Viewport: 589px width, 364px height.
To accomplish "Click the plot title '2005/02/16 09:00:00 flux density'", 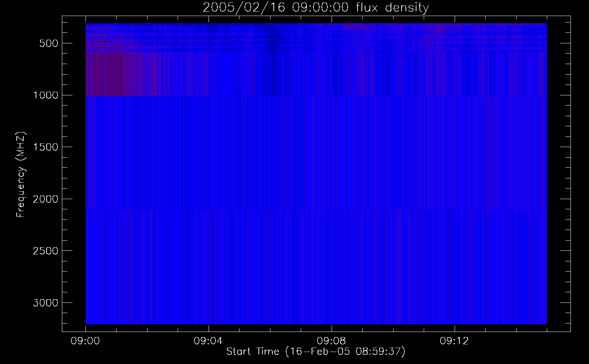I will click(x=316, y=8).
